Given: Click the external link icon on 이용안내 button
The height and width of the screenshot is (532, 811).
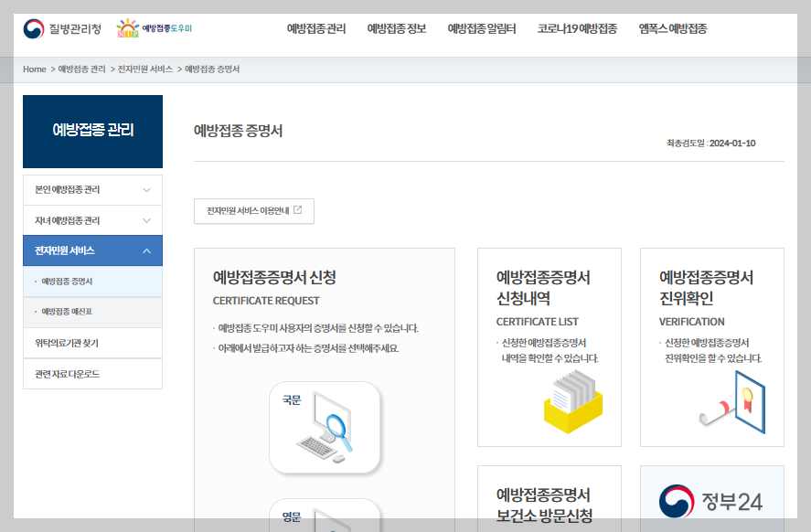Looking at the screenshot, I should [299, 210].
